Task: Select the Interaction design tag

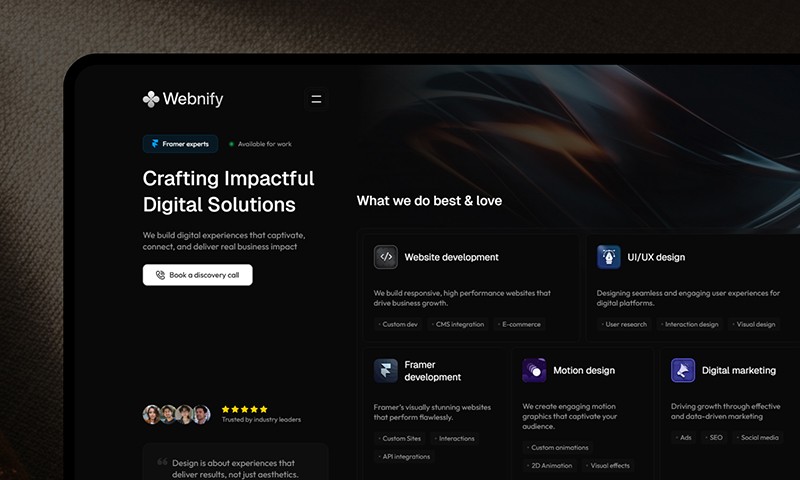Action: [690, 324]
